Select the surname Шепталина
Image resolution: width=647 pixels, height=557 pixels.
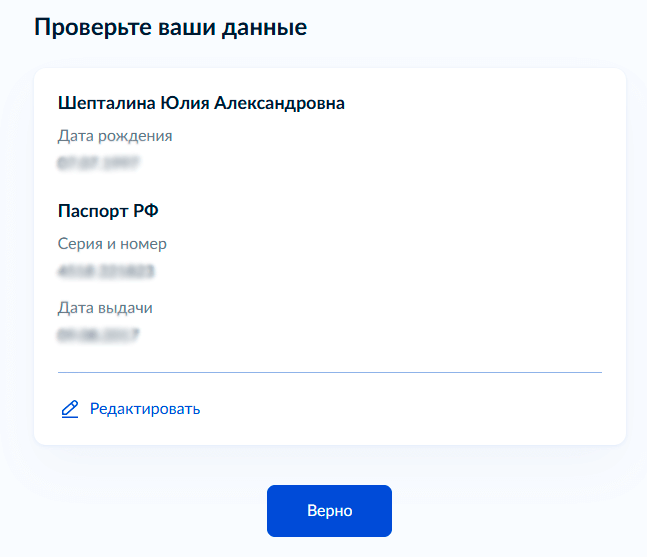click(106, 103)
